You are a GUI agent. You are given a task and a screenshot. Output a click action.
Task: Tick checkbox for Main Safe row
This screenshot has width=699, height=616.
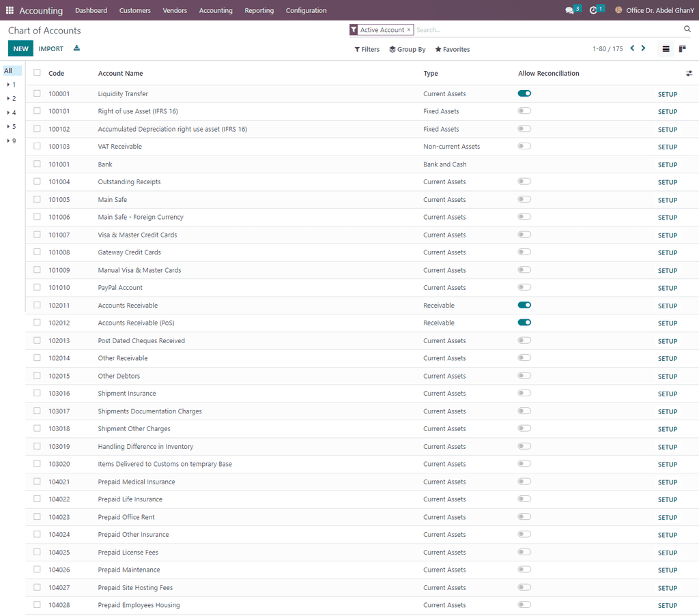(x=37, y=199)
